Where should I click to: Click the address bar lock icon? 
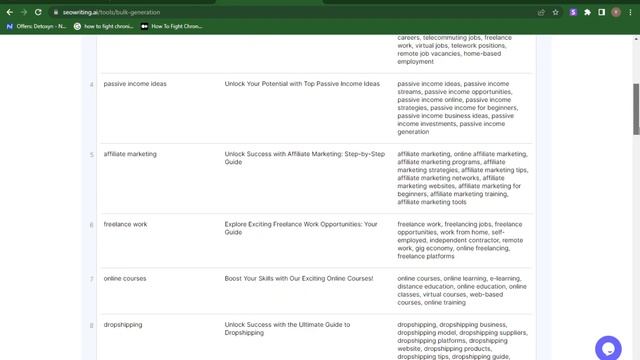pos(56,12)
